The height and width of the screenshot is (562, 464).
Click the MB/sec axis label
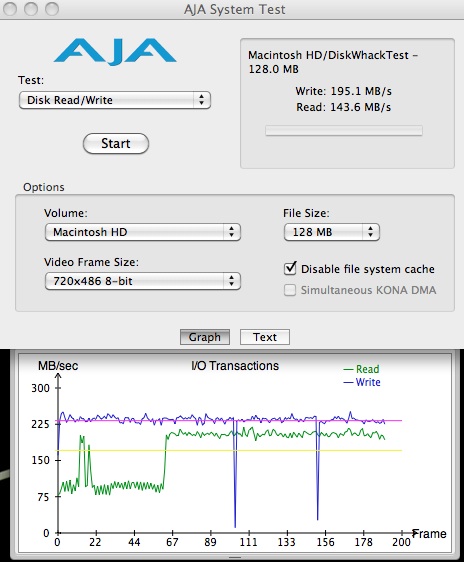pos(58,366)
